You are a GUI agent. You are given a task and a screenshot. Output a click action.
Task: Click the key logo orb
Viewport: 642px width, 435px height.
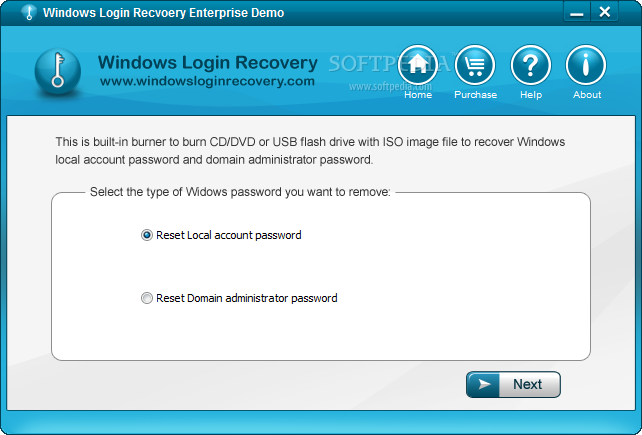[57, 71]
